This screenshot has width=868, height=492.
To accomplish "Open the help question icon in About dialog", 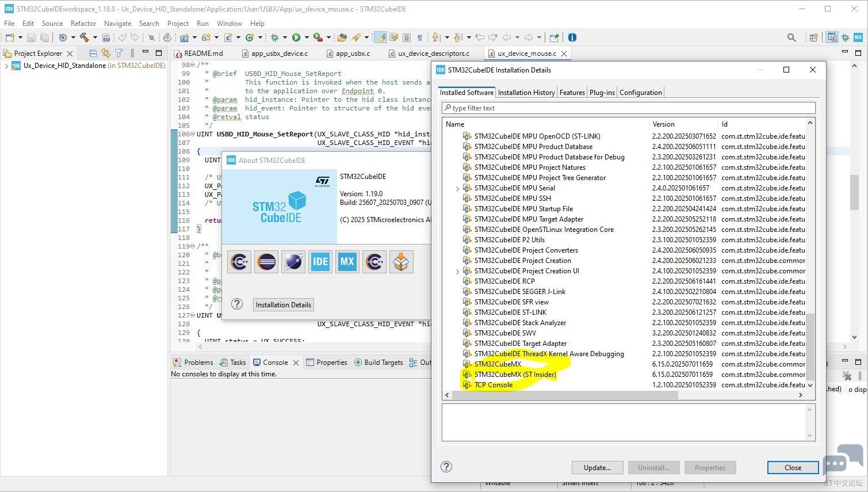I will (x=237, y=304).
